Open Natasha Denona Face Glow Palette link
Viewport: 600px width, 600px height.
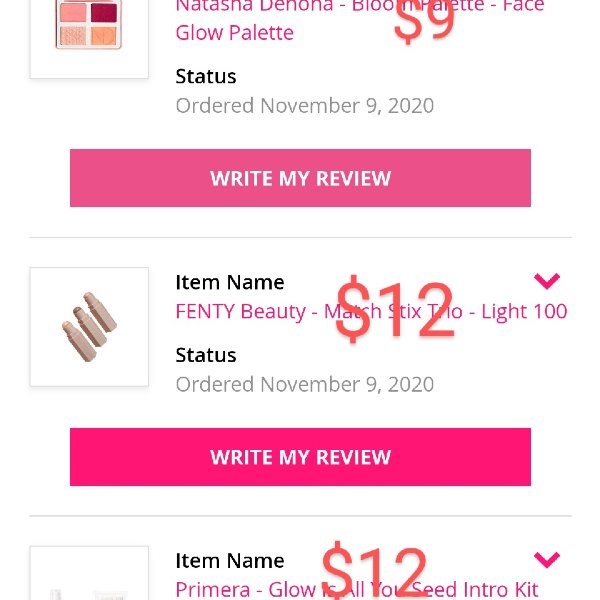pyautogui.click(x=360, y=19)
